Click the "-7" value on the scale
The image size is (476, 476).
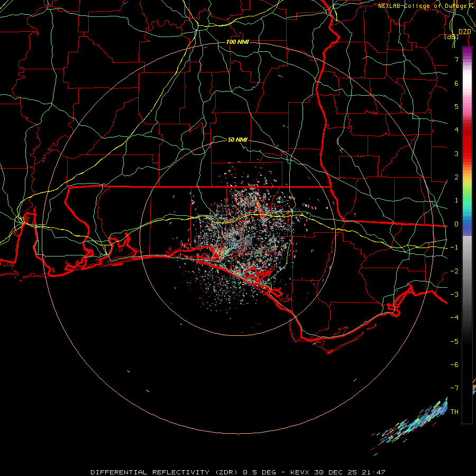454,388
